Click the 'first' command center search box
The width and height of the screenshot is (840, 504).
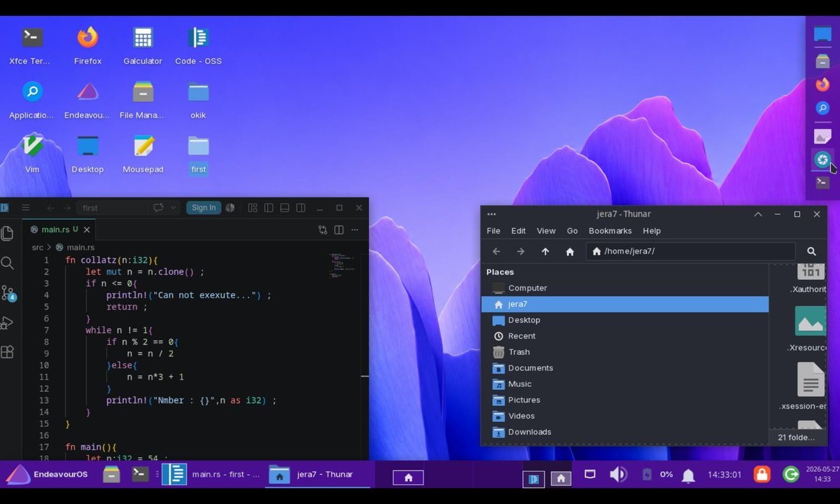pyautogui.click(x=113, y=208)
